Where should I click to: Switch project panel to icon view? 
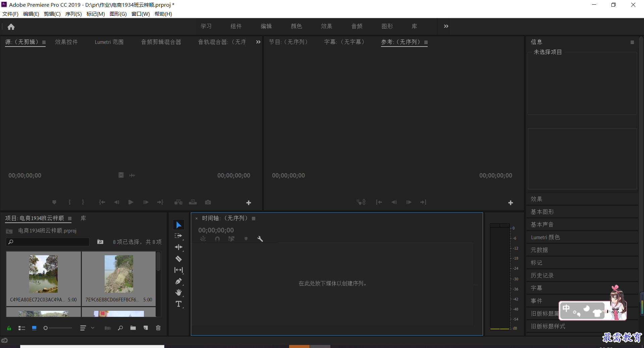pos(34,328)
